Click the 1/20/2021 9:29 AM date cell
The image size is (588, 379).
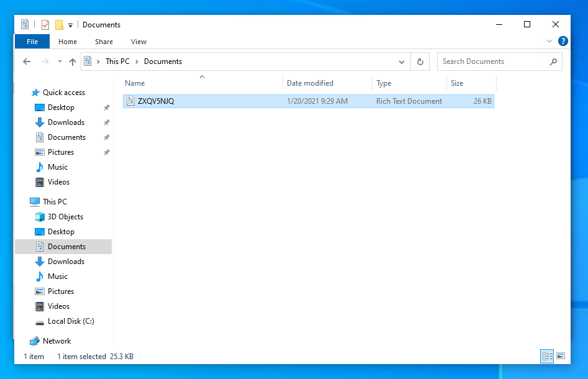317,101
